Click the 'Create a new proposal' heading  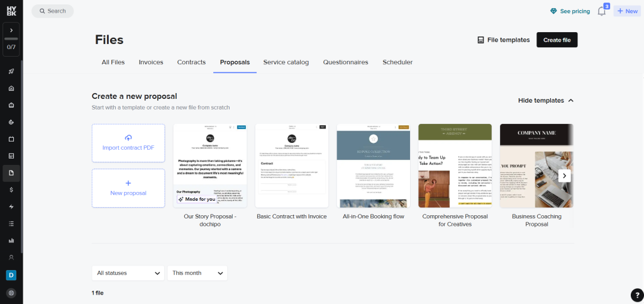pos(135,96)
